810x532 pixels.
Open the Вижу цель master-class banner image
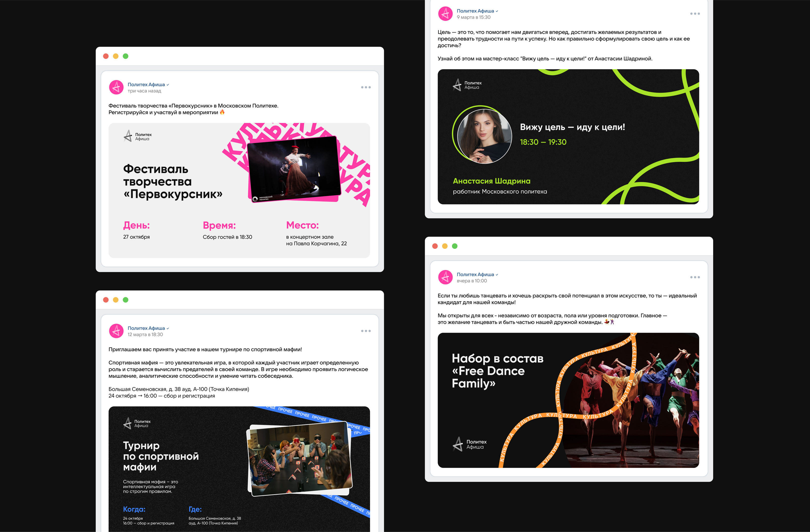point(568,137)
